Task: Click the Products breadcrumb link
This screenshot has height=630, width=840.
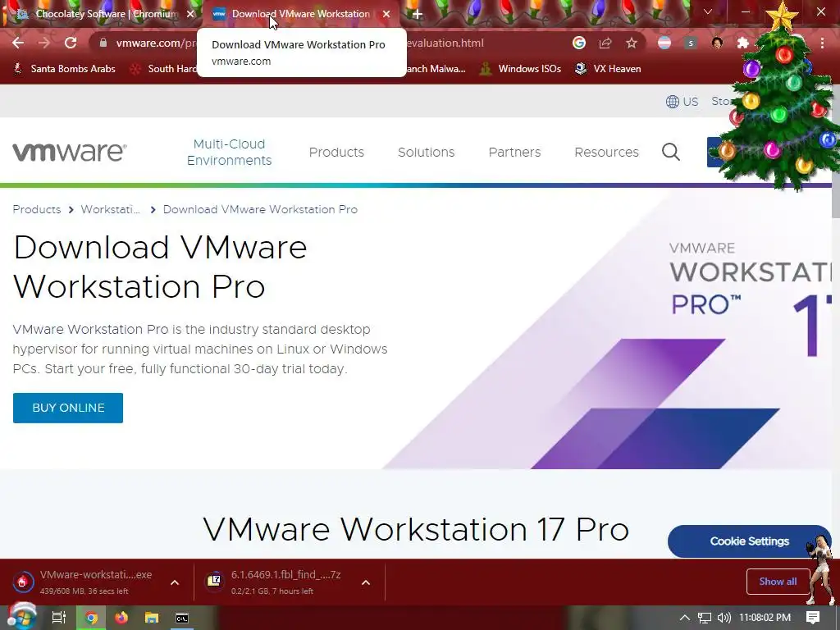Action: pos(36,209)
